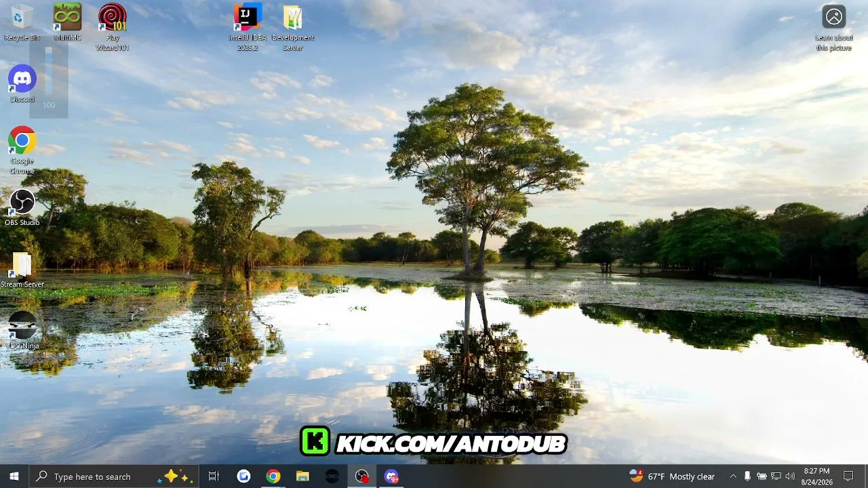This screenshot has height=488, width=868.
Task: Select the MultiMC desktop shortcut
Action: 67,23
